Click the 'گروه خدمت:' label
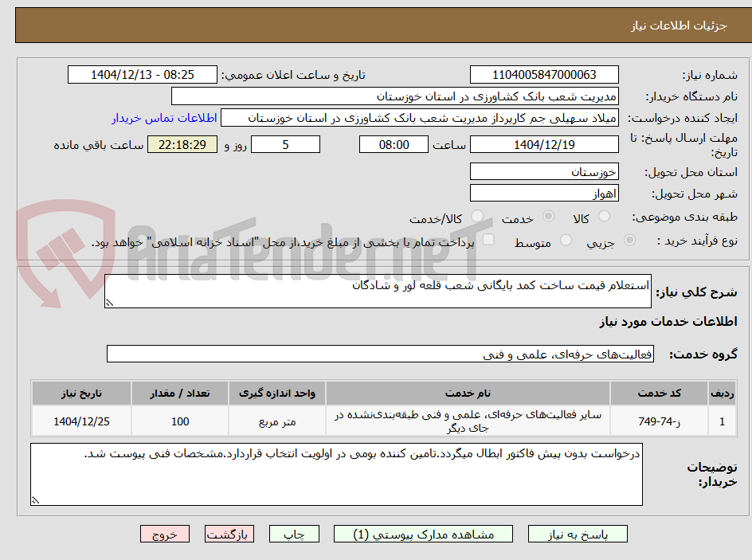The width and height of the screenshot is (752, 560). (x=703, y=354)
